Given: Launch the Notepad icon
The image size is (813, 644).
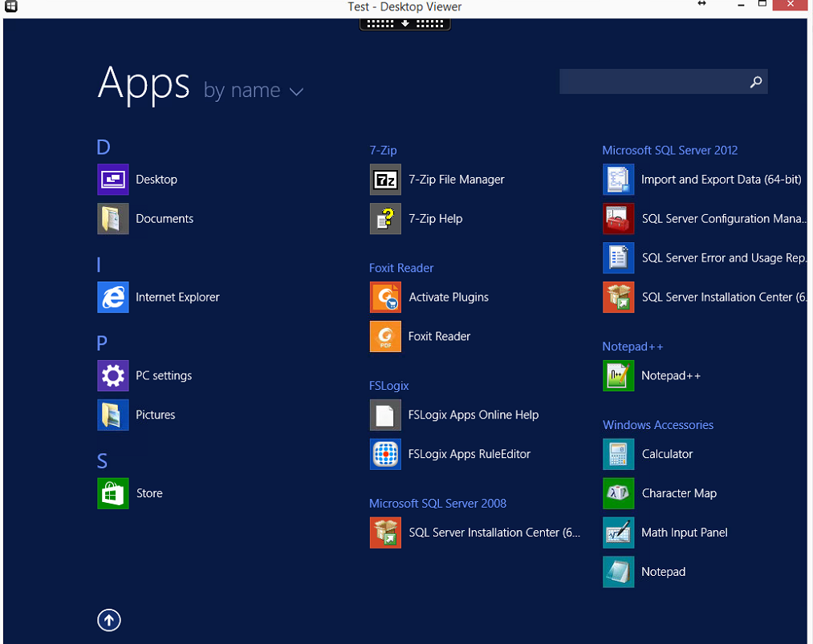Looking at the screenshot, I should (619, 572).
